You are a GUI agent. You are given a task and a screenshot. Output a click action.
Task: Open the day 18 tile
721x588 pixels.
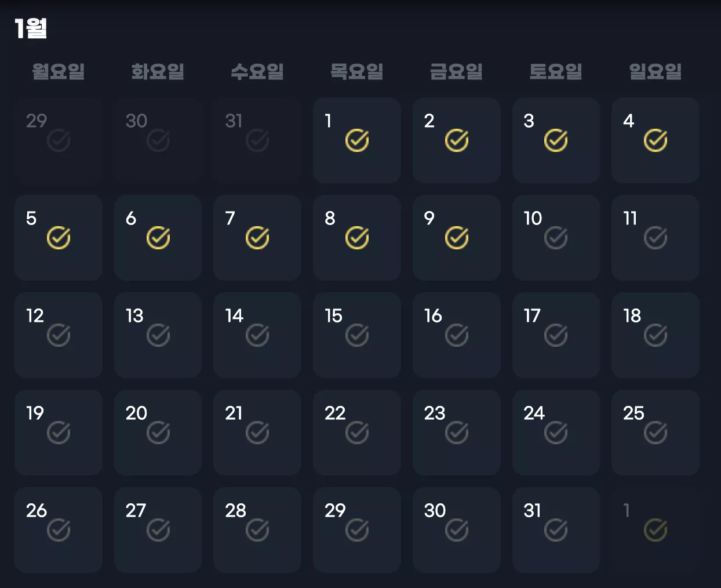pos(656,335)
